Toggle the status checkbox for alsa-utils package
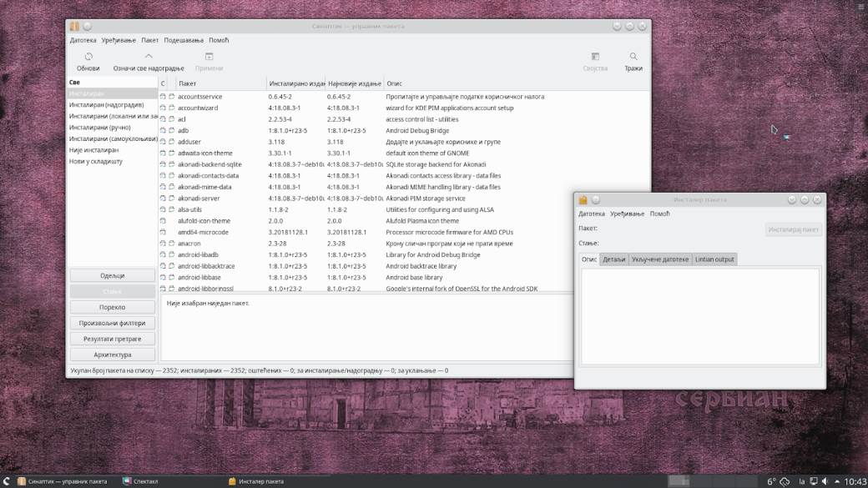Screen dimensions: 868x488 tap(164, 209)
